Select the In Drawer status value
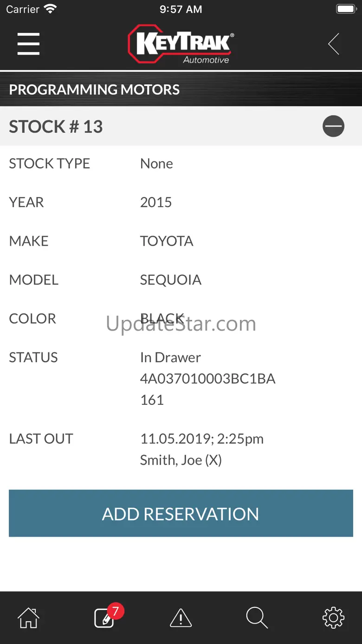This screenshot has height=644, width=362. 170,358
